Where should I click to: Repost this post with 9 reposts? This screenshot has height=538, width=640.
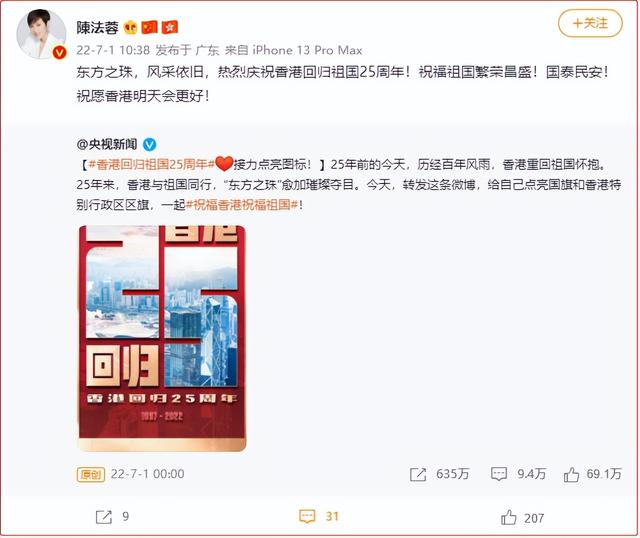(x=104, y=517)
